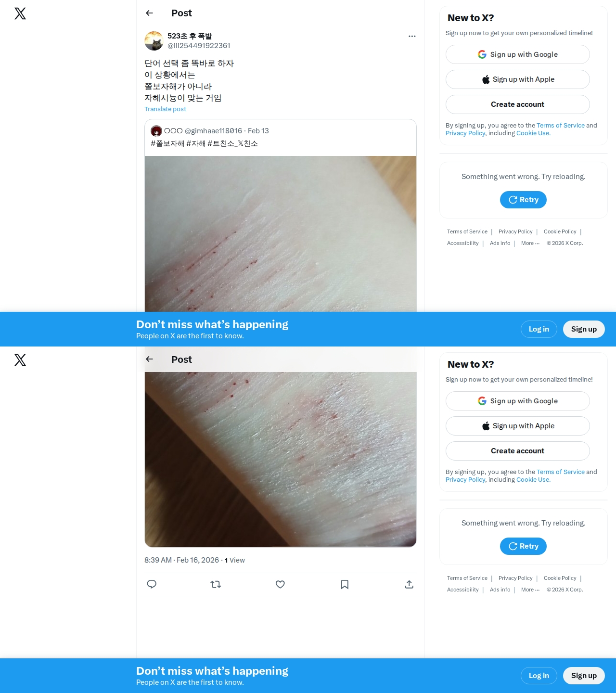
Task: Click the 1 View count
Action: pos(235,560)
